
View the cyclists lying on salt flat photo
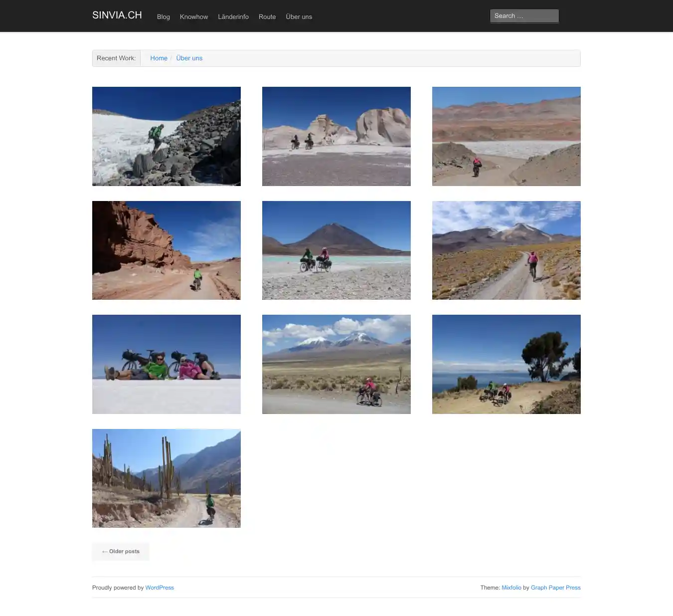tap(166, 364)
